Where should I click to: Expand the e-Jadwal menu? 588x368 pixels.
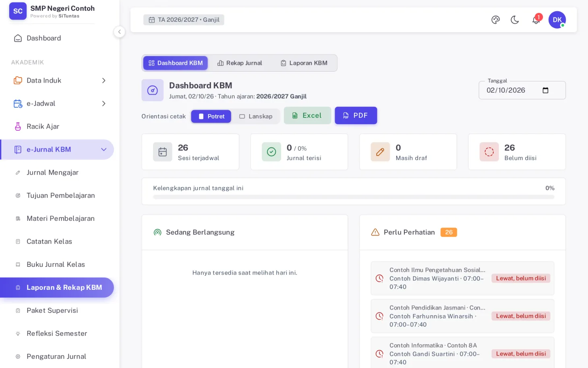[x=57, y=104]
